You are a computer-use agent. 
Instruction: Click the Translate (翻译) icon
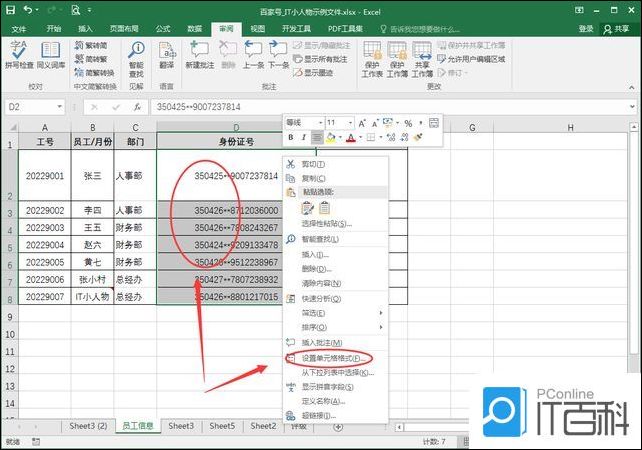[166, 57]
